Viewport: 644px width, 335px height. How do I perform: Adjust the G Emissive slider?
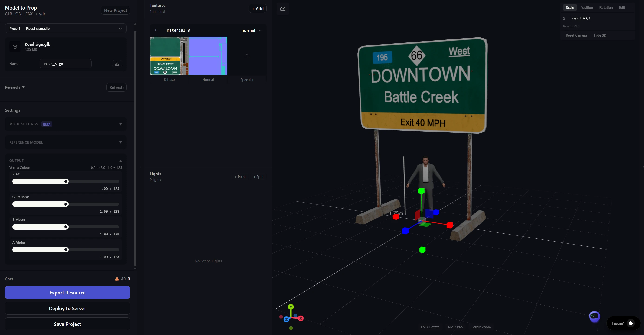coord(66,204)
